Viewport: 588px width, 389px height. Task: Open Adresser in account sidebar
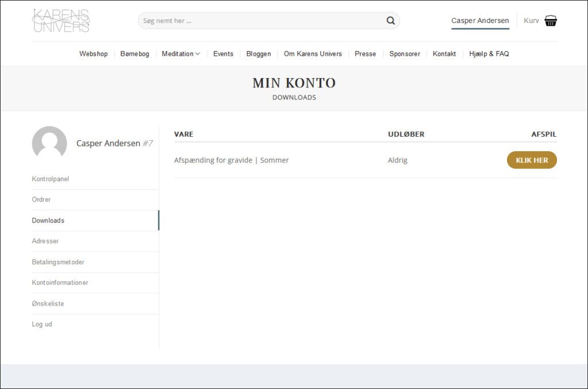[45, 241]
